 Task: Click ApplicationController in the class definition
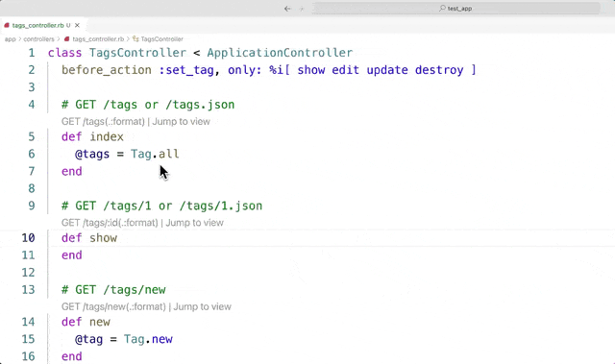tap(280, 53)
